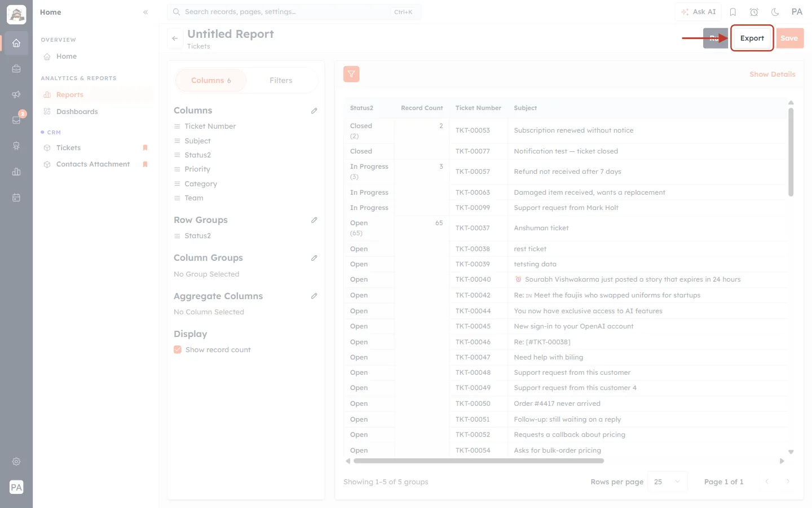Go back using the arrow beside Untitled Report

pos(175,38)
